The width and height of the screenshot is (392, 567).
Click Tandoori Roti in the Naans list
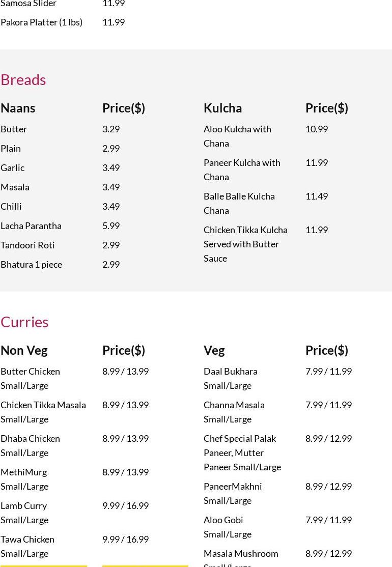[x=27, y=245]
